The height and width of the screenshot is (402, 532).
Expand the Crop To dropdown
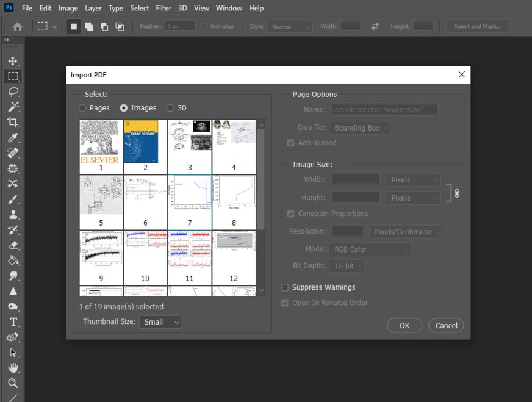[x=359, y=128]
